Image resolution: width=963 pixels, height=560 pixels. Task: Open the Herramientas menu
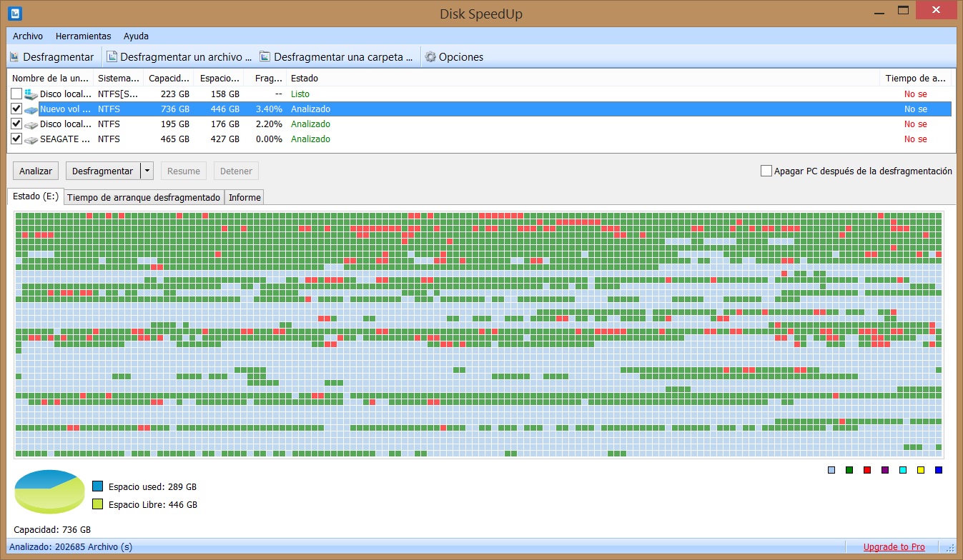pyautogui.click(x=83, y=36)
